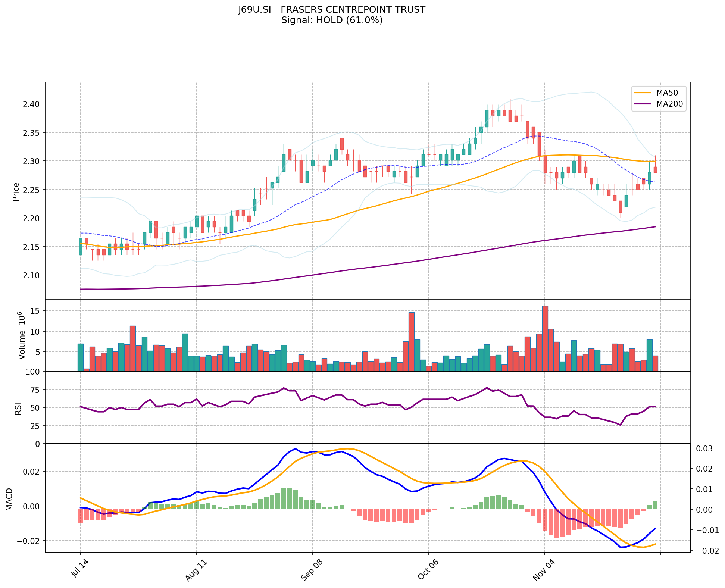Image resolution: width=725 pixels, height=588 pixels.
Task: Click the tall red volume bar before Oct 06
Action: [x=411, y=342]
